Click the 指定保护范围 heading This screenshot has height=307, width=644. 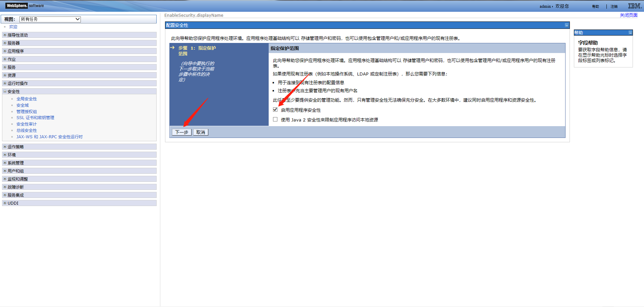click(x=284, y=48)
